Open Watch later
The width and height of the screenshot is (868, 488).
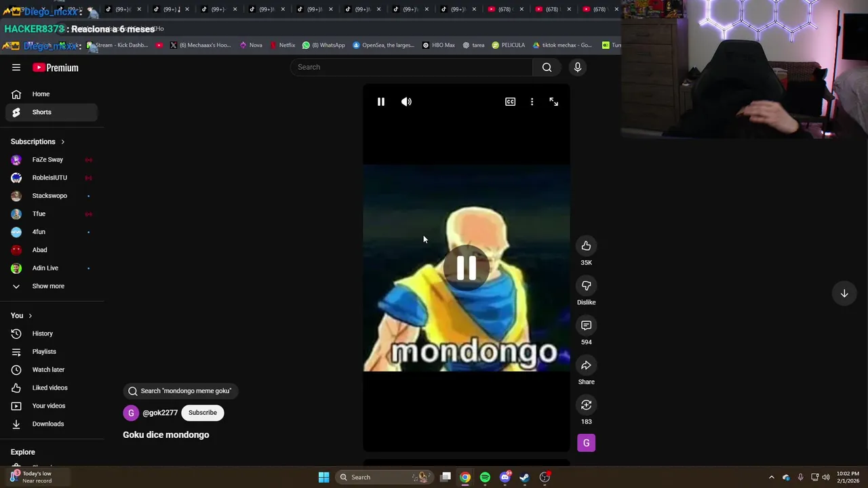click(52, 369)
